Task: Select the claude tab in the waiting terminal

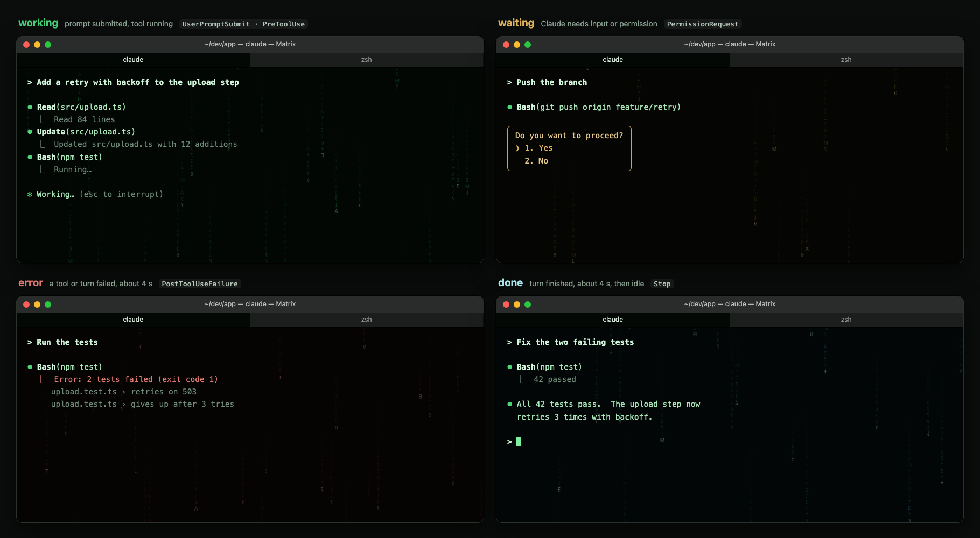Action: (x=613, y=60)
